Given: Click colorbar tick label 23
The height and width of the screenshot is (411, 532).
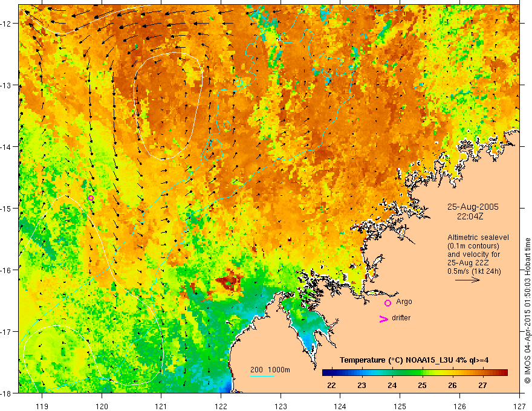Looking at the screenshot, I should [362, 386].
